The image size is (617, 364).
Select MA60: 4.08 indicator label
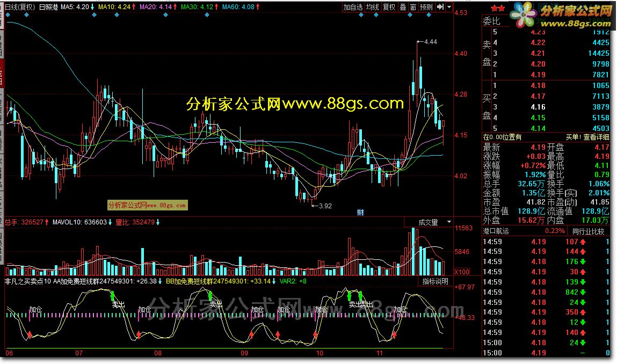(238, 7)
